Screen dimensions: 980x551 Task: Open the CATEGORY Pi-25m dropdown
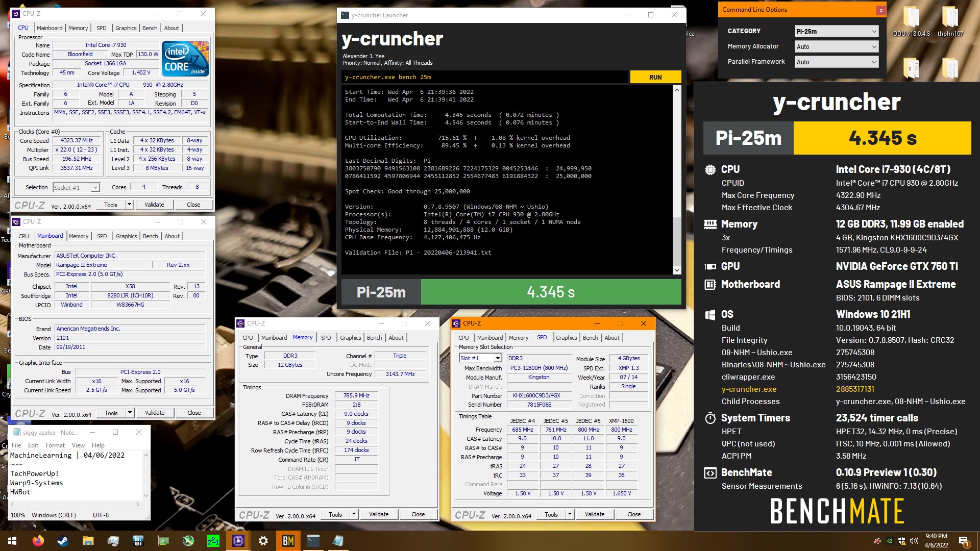point(837,31)
